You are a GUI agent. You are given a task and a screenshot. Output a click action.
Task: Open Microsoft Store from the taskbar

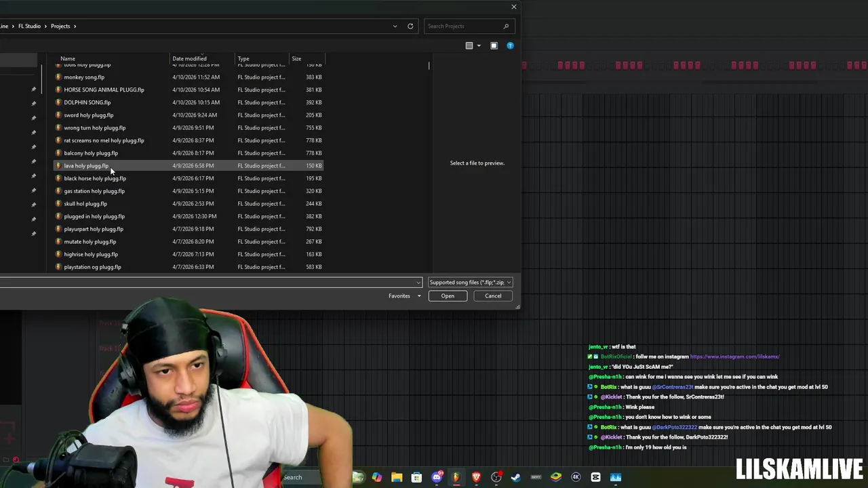[x=416, y=477]
